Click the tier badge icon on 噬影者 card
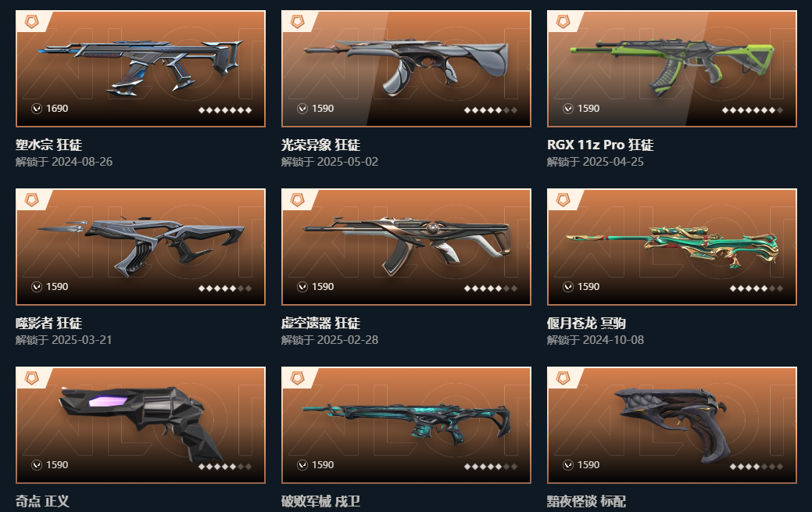 click(32, 200)
